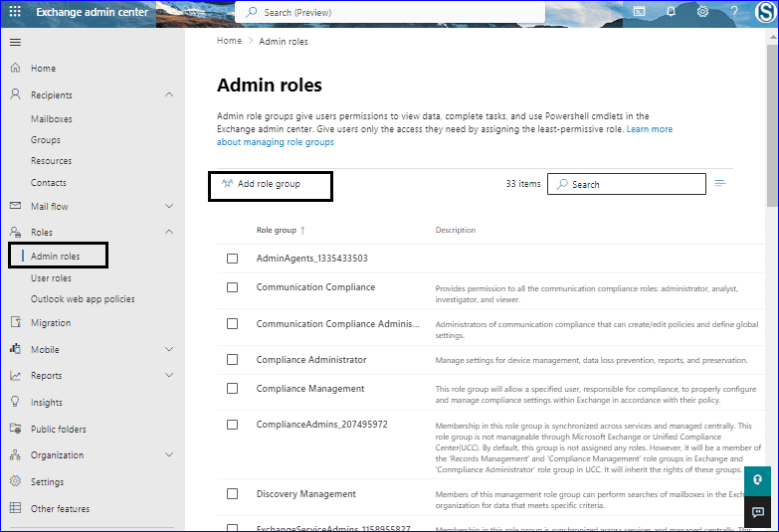Sort by the Role group column arrow
This screenshot has width=779, height=532.
(302, 230)
